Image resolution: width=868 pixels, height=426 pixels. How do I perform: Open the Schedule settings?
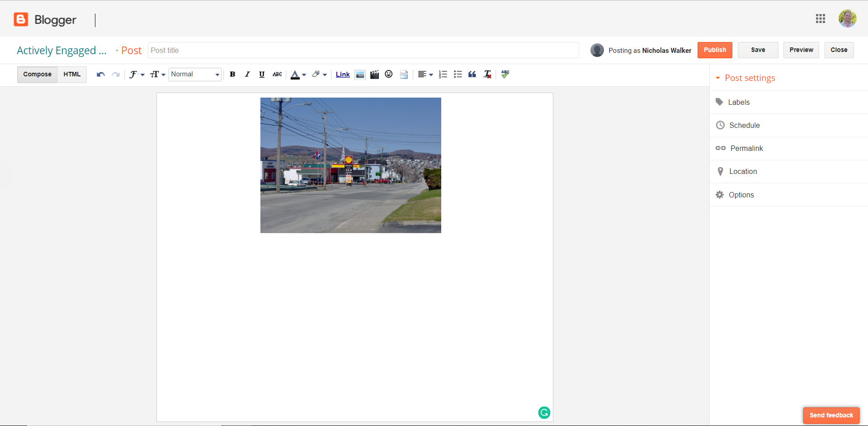pyautogui.click(x=744, y=125)
